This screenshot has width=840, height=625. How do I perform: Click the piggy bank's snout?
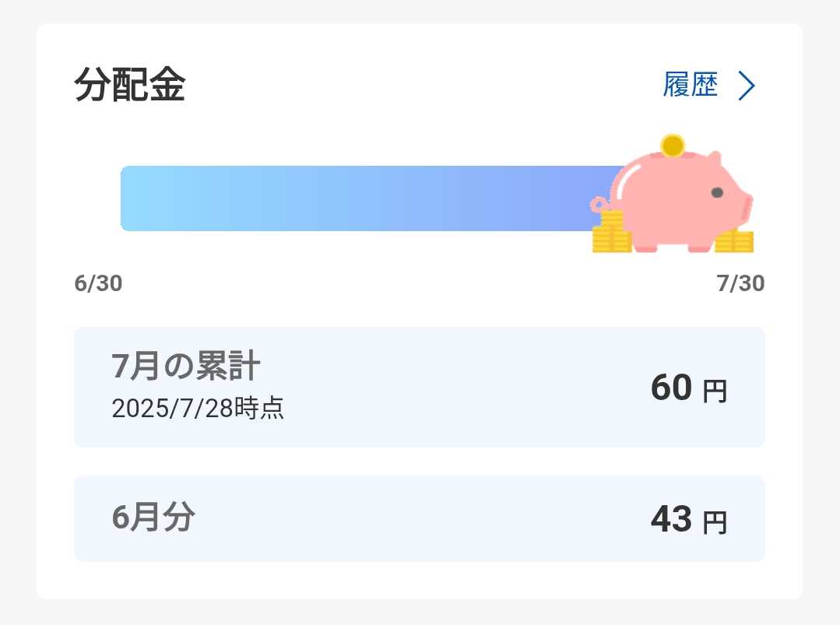click(x=747, y=207)
